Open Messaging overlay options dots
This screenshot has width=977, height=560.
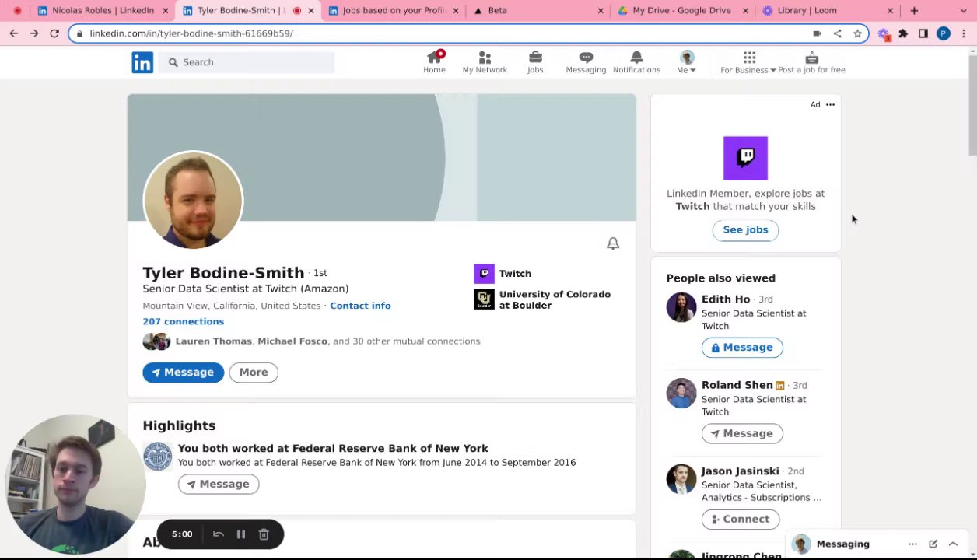click(x=912, y=544)
